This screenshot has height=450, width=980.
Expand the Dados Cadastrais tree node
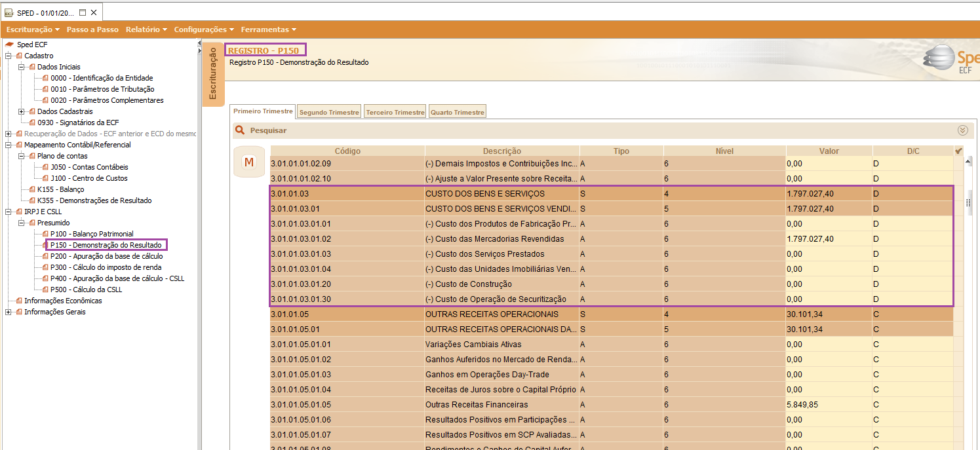pos(22,111)
